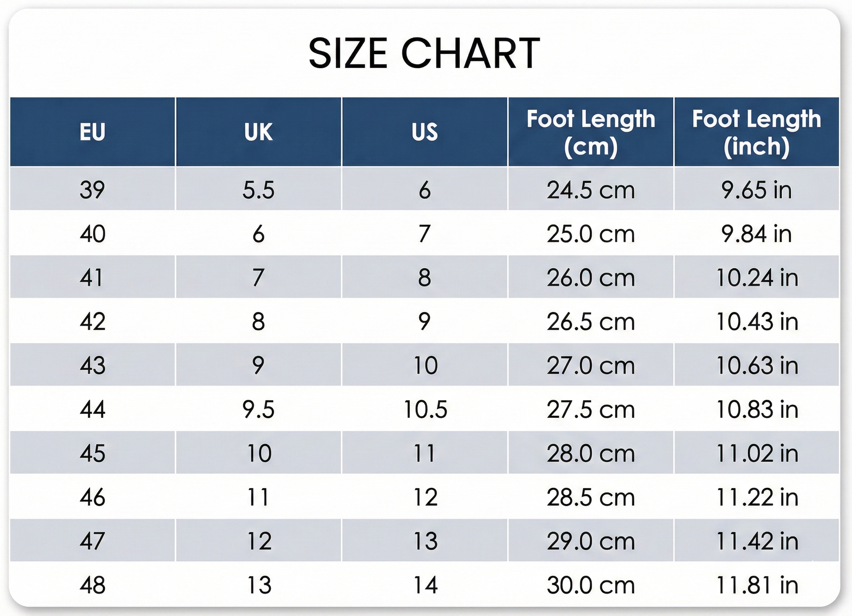Click the 24.5 cm foot length cell
Screen dimensions: 852x616
tap(590, 190)
